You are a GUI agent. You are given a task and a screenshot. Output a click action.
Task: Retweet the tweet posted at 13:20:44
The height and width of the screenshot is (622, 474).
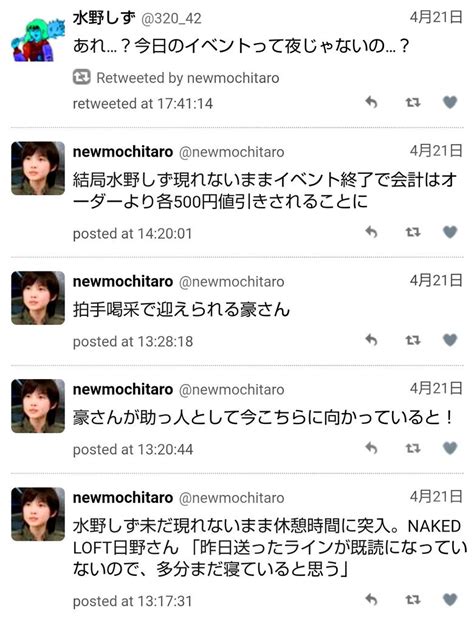pos(413,449)
